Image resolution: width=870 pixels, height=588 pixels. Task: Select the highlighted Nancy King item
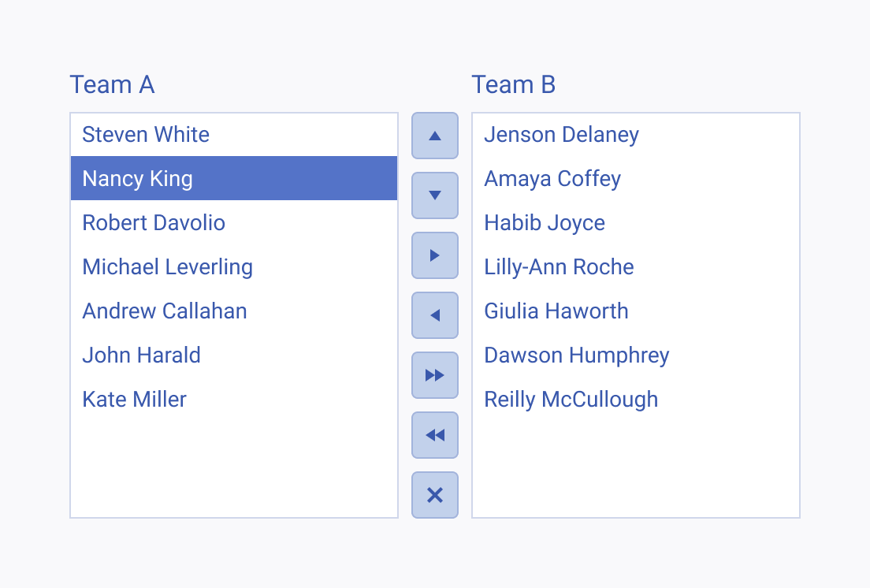pos(234,179)
